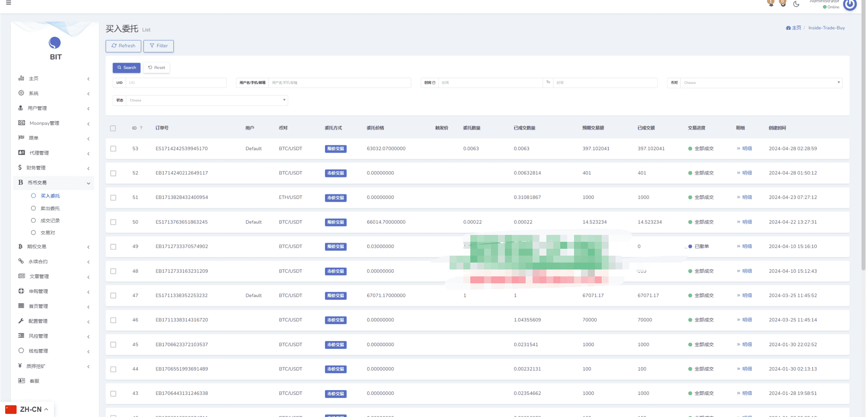Click the 客服 contact card icon
The height and width of the screenshot is (417, 868).
(x=21, y=381)
